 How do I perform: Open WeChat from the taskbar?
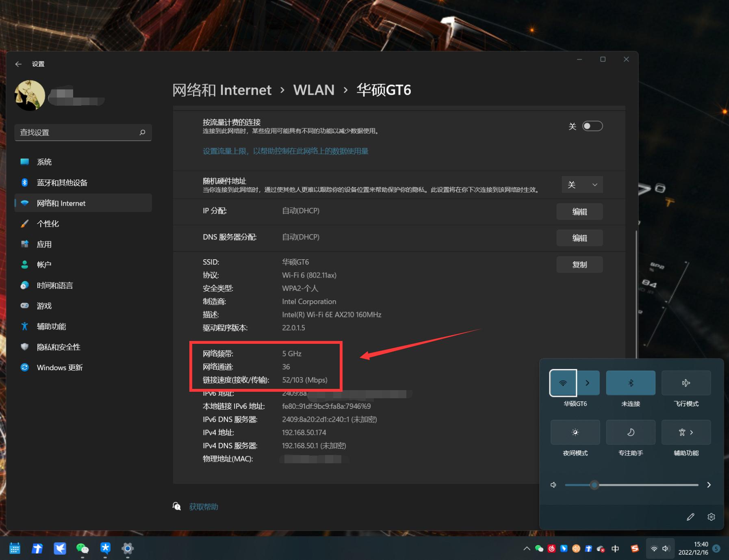coord(82,549)
